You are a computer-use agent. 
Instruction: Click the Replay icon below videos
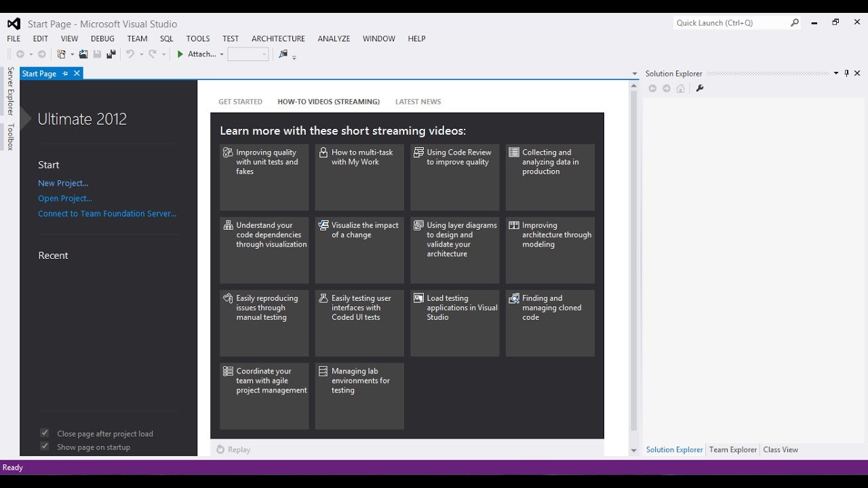coord(220,449)
